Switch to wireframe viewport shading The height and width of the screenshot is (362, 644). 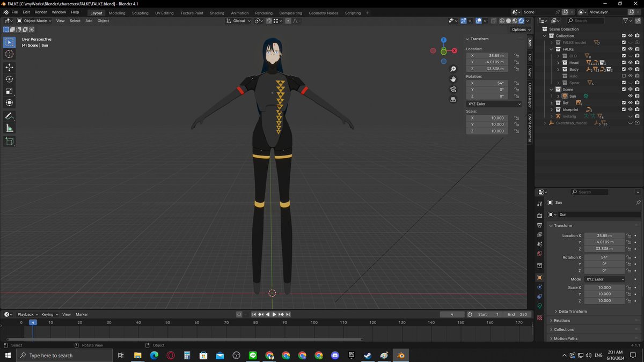(502, 21)
